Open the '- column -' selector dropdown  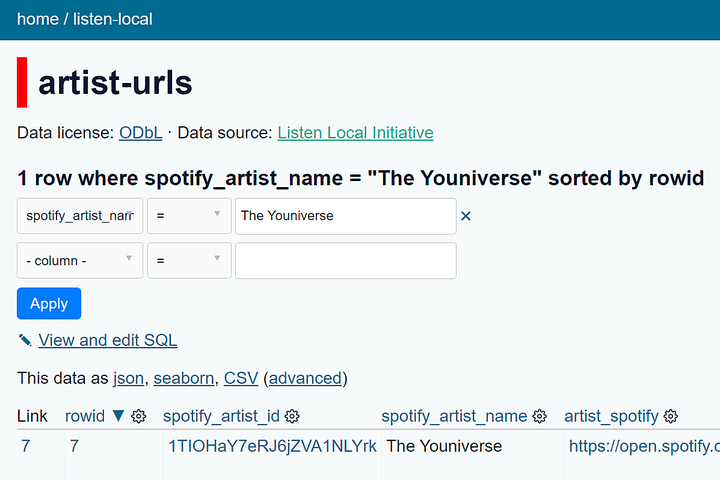(80, 261)
